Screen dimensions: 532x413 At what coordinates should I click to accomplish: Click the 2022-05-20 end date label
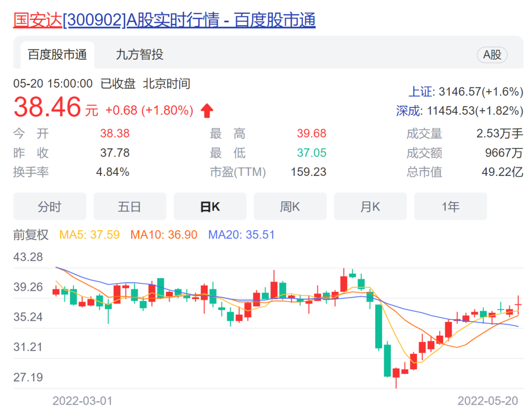pyautogui.click(x=487, y=401)
